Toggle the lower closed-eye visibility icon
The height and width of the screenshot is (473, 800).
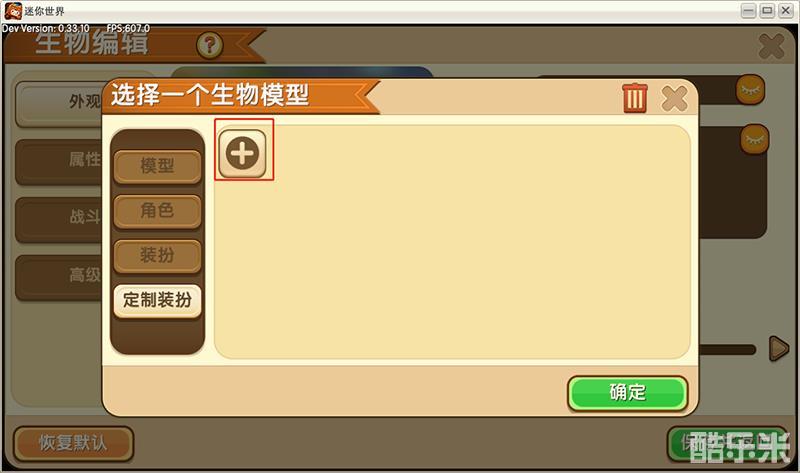(x=755, y=138)
